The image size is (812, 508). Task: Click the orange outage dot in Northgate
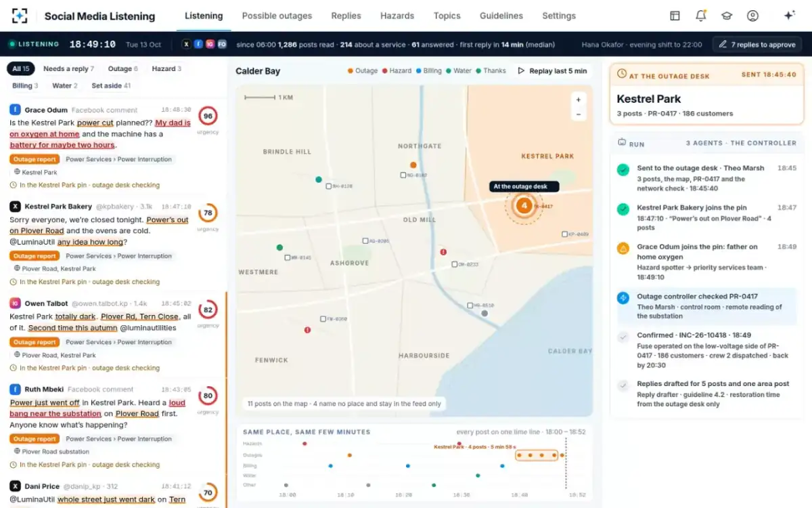coord(413,165)
